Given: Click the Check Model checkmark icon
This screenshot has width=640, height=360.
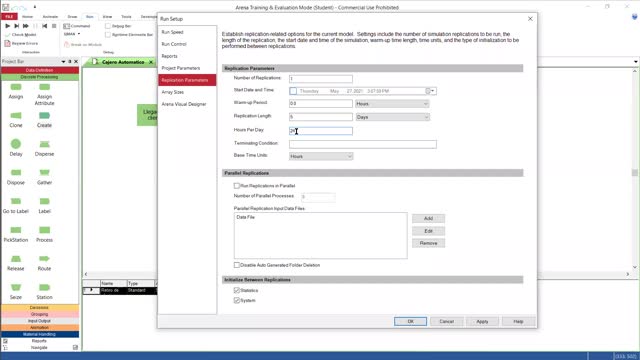Looking at the screenshot, I should point(7,35).
